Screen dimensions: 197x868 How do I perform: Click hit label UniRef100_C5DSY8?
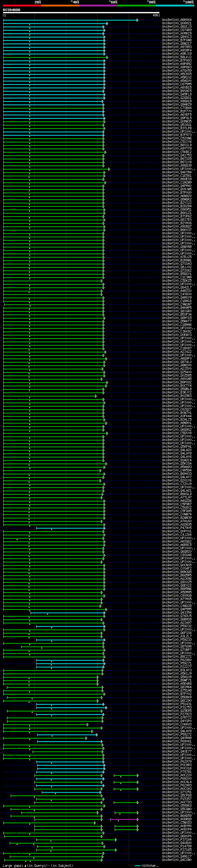click(176, 433)
